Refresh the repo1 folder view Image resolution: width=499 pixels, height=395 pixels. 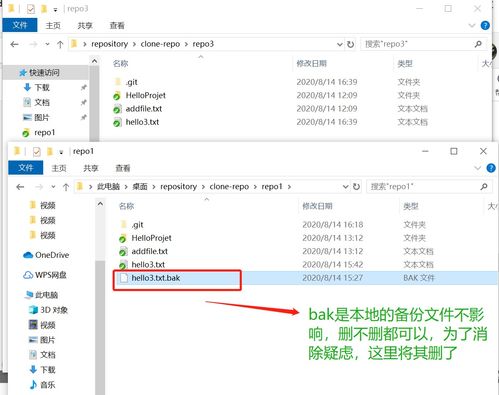(x=356, y=187)
